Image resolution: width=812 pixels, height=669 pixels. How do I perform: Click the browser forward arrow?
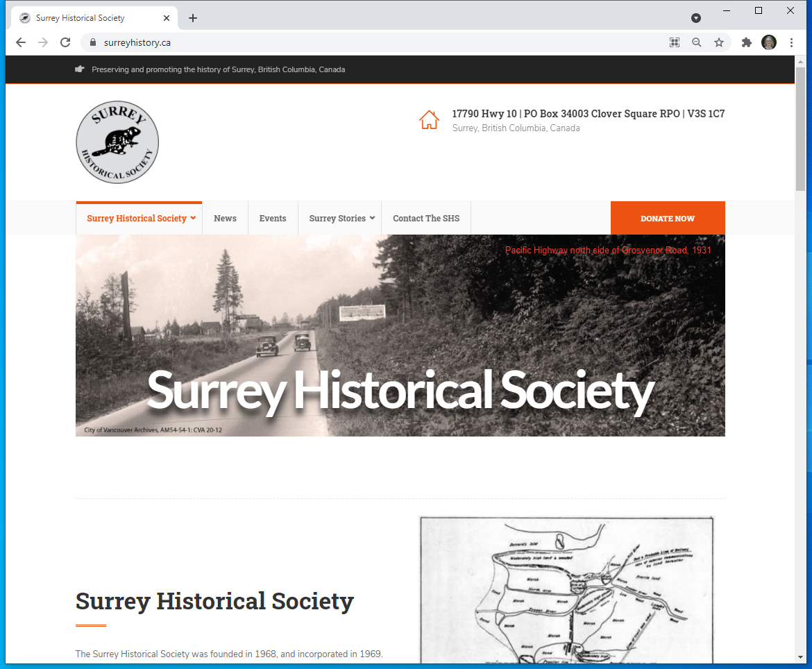[x=43, y=42]
